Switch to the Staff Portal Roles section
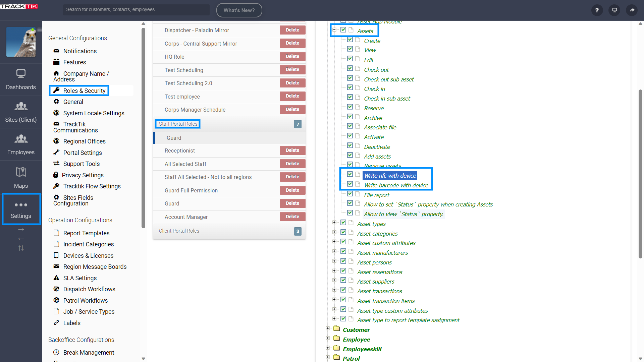This screenshot has width=644, height=362. pos(177,124)
